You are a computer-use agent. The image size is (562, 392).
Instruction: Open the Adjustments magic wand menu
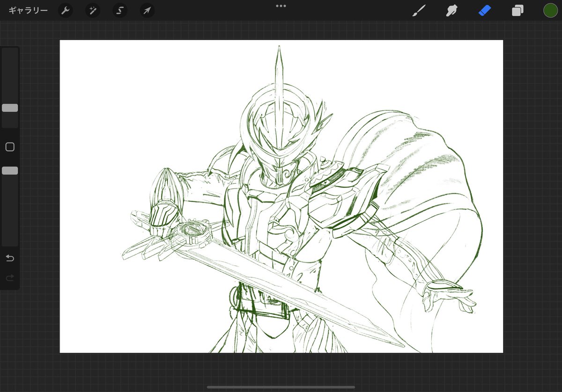pyautogui.click(x=93, y=10)
